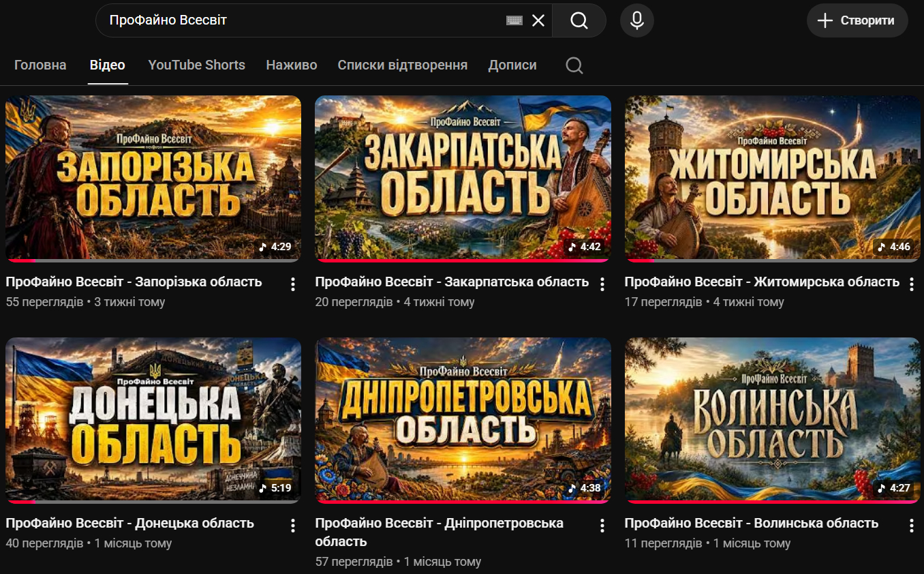Open the Списки відтворення tab
Screen dimensions: 924x574
point(403,65)
